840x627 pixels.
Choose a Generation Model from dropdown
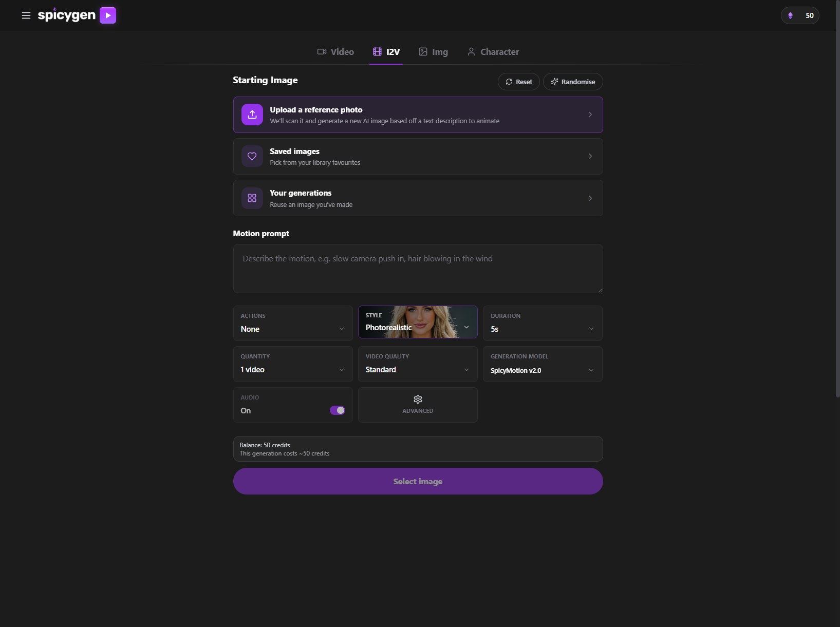tap(543, 364)
